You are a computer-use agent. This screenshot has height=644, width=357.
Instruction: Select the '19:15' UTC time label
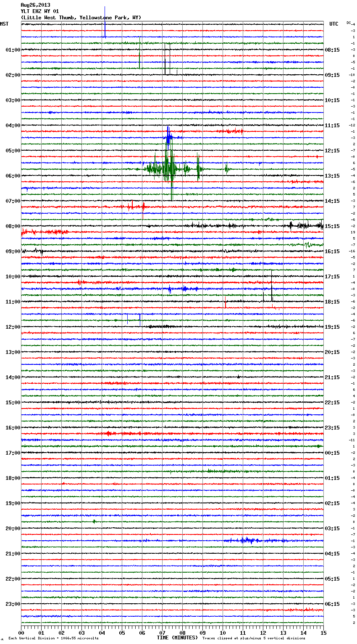[x=332, y=327]
